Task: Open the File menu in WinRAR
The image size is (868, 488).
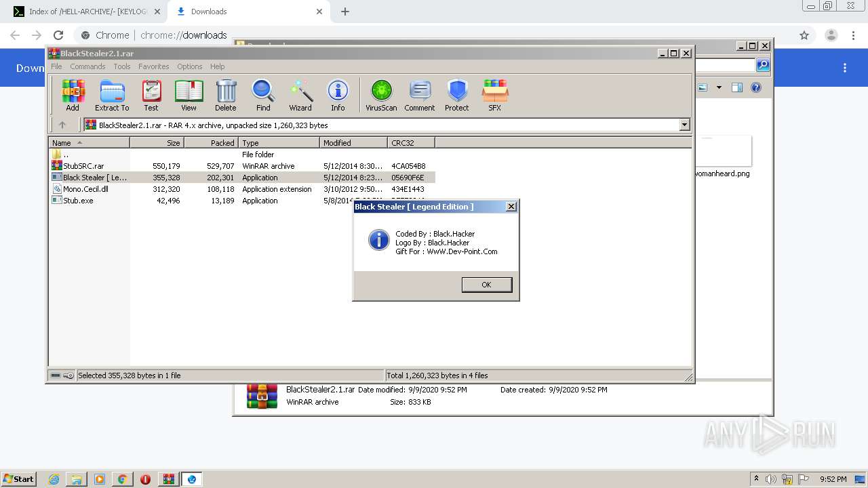Action: (x=56, y=66)
